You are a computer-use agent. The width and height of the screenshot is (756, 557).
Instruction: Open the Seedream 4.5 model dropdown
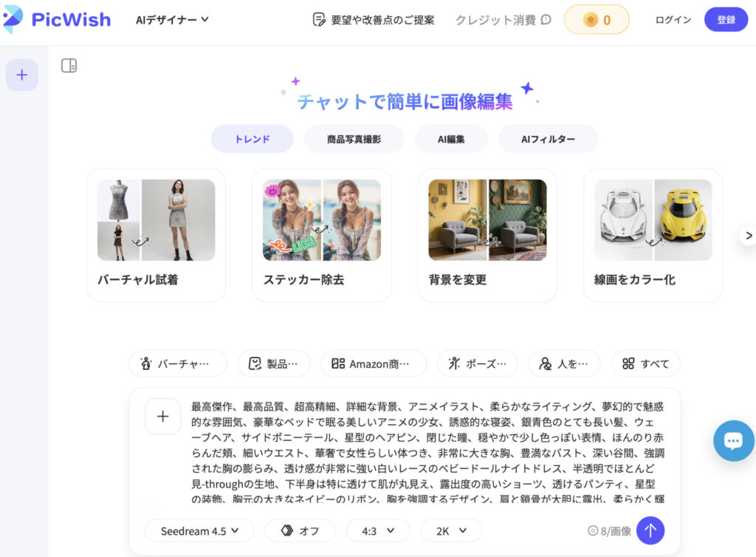199,530
